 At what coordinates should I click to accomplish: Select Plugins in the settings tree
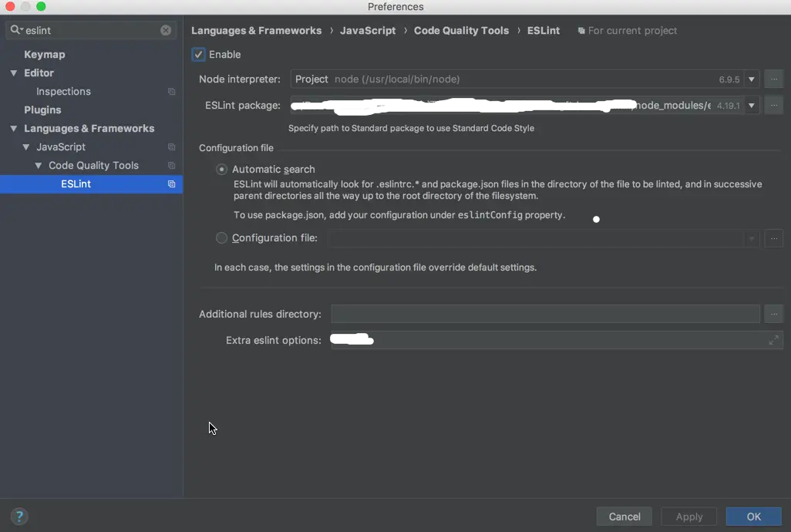(42, 110)
